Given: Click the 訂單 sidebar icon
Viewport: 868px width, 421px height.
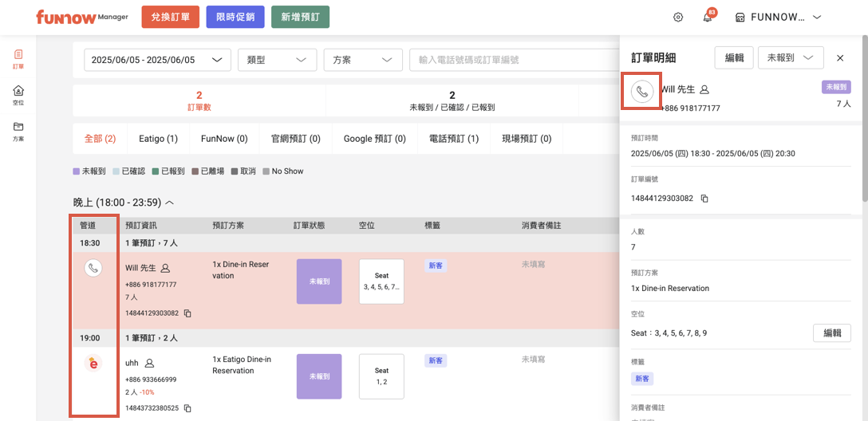Looking at the screenshot, I should click(x=18, y=59).
